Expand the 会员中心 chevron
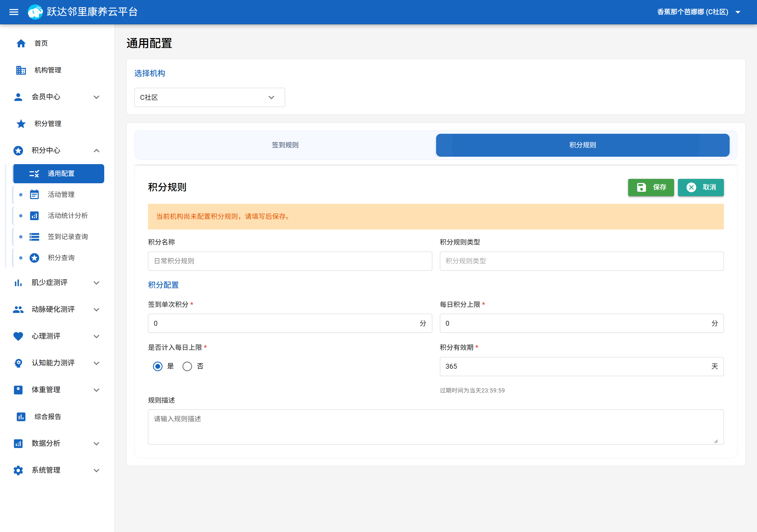The height and width of the screenshot is (532, 757). (96, 97)
